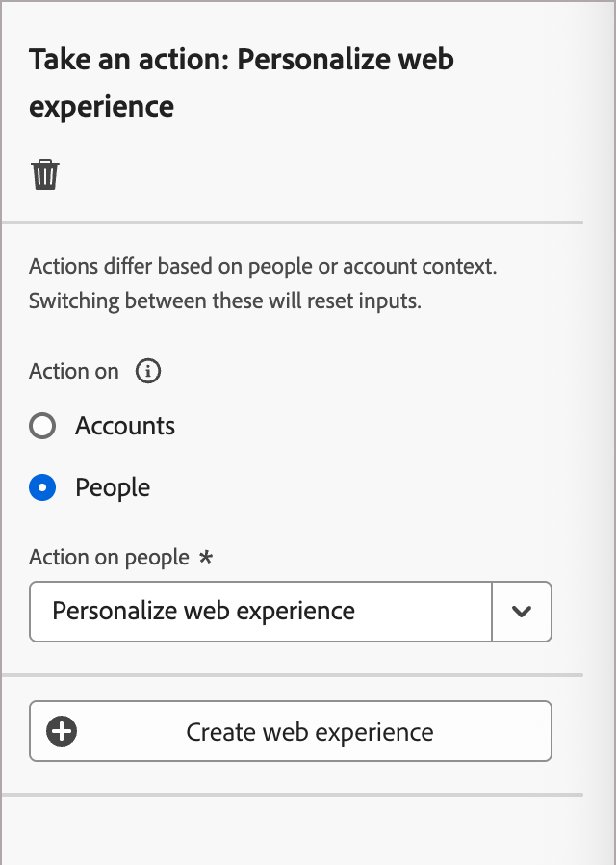
Task: Click inside the Personalize web experience text field
Action: click(x=260, y=611)
